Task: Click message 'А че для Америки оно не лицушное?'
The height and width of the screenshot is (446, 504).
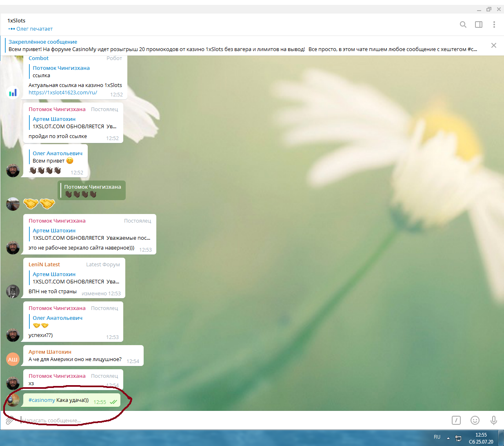Action: tap(75, 359)
